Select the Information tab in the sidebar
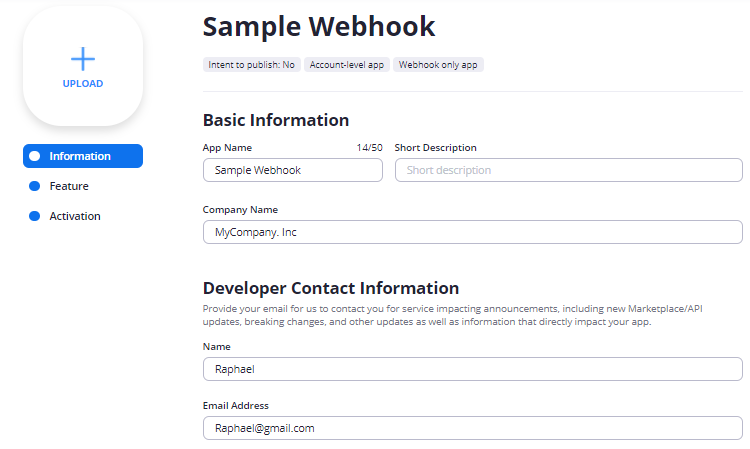The width and height of the screenshot is (750, 449). click(x=82, y=156)
